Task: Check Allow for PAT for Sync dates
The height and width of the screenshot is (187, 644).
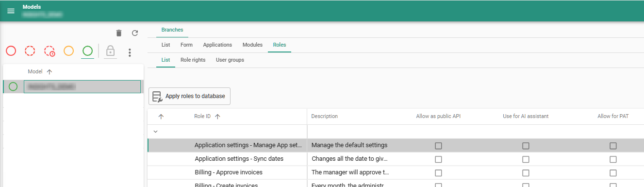Action: point(613,159)
